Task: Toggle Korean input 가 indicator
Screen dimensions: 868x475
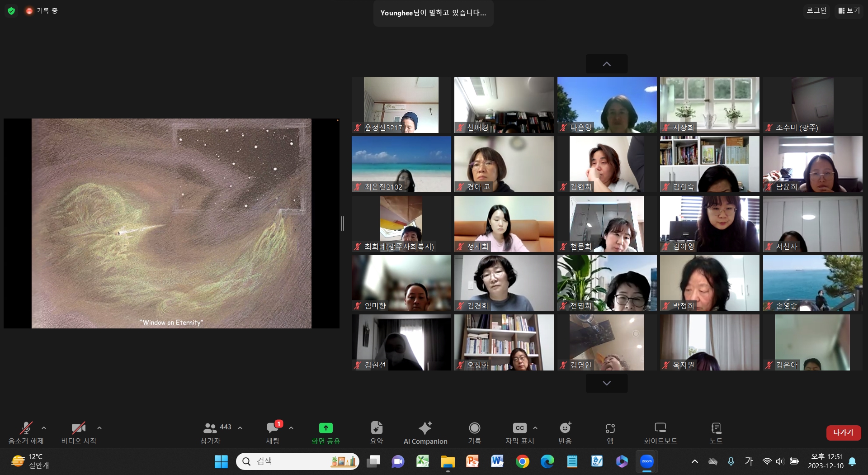Action: [x=749, y=461]
